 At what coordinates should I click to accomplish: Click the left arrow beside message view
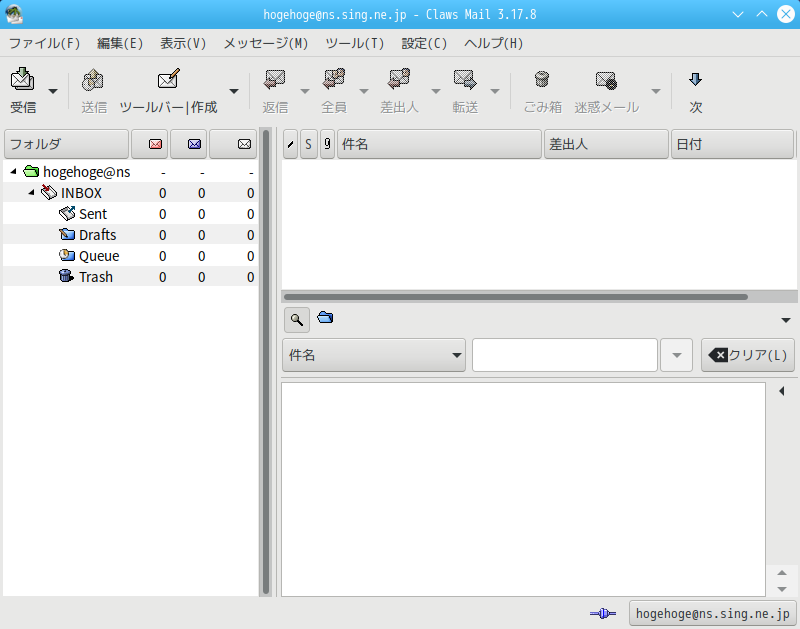(782, 391)
